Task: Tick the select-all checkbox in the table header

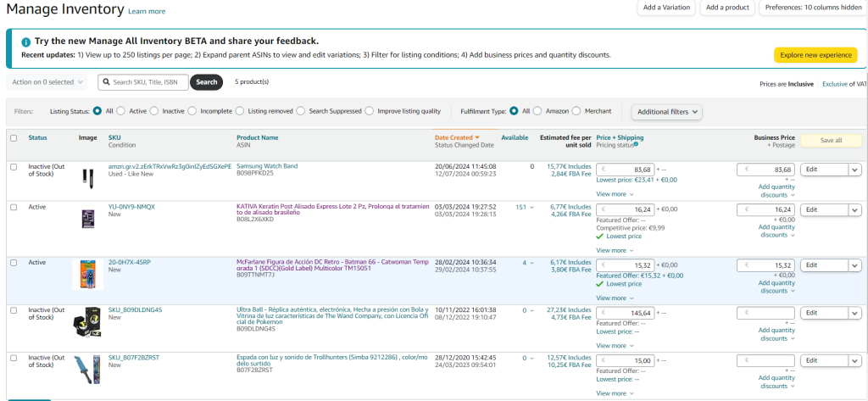Action: [14, 138]
